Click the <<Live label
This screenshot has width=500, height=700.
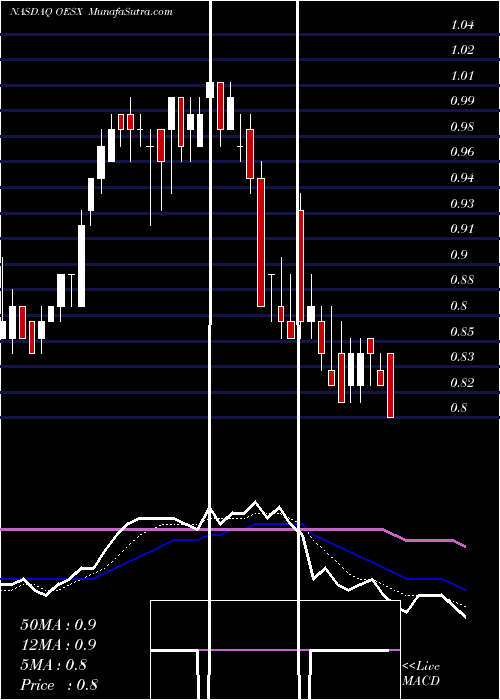click(x=421, y=667)
